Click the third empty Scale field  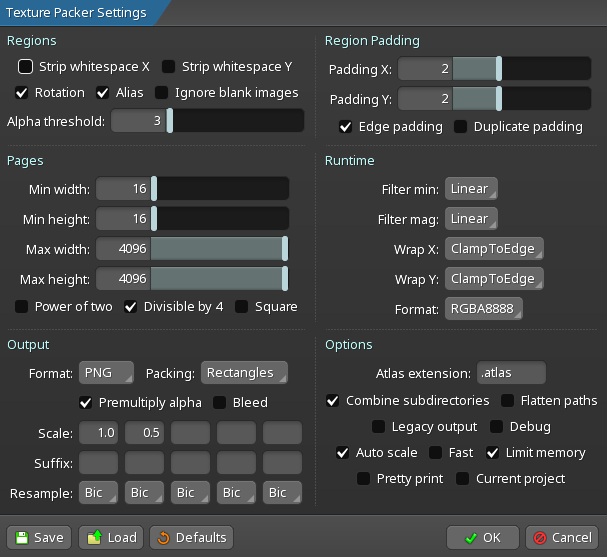click(190, 432)
